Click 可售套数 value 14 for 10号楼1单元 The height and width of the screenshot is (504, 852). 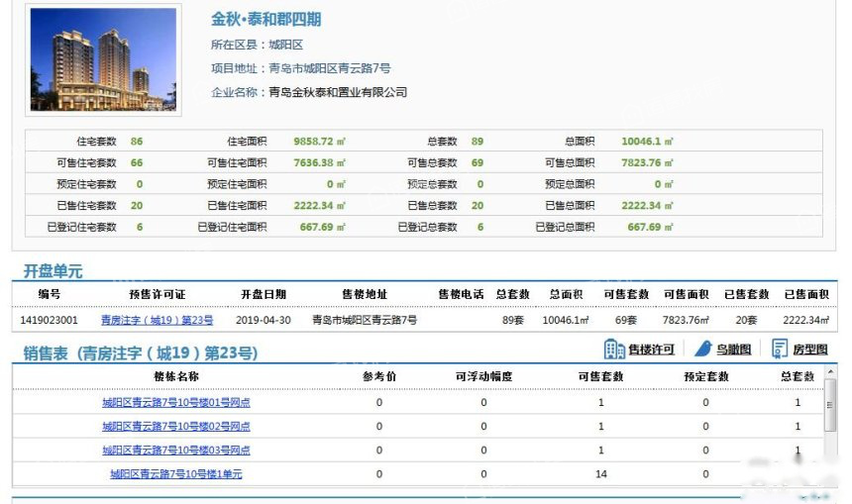[601, 474]
